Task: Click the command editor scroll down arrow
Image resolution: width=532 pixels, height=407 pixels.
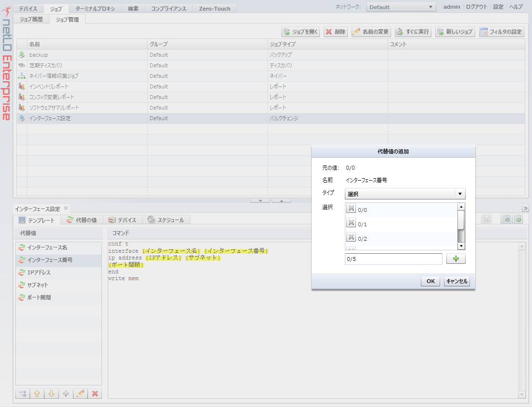Action: point(522,394)
